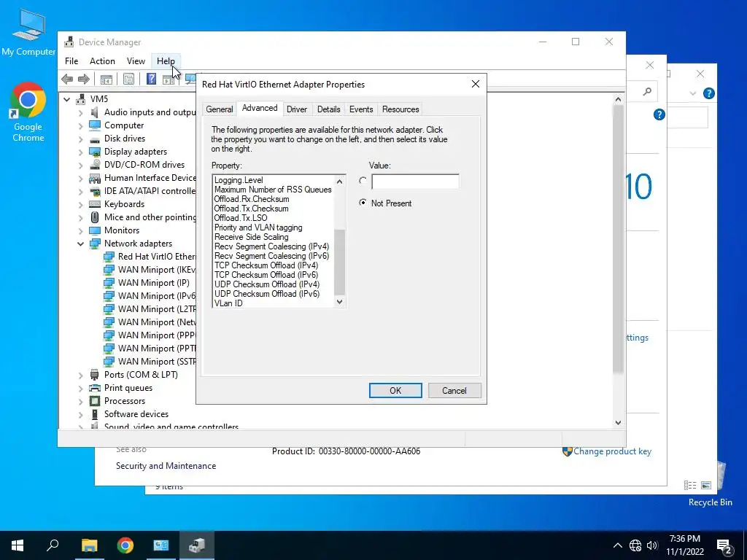Expand the Processors category
747x560 pixels.
coord(80,401)
